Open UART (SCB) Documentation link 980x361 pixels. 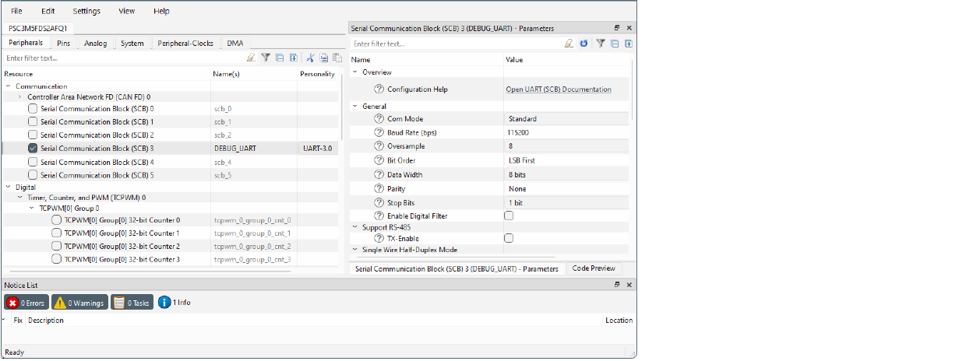[x=558, y=89]
